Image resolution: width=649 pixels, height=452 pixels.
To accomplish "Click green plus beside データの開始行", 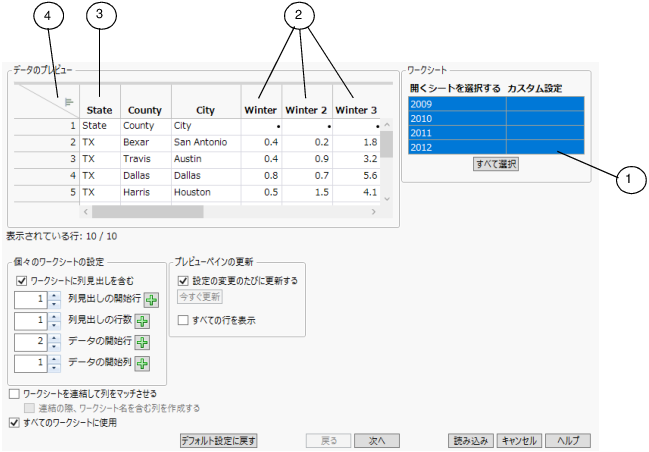I will pyautogui.click(x=142, y=342).
